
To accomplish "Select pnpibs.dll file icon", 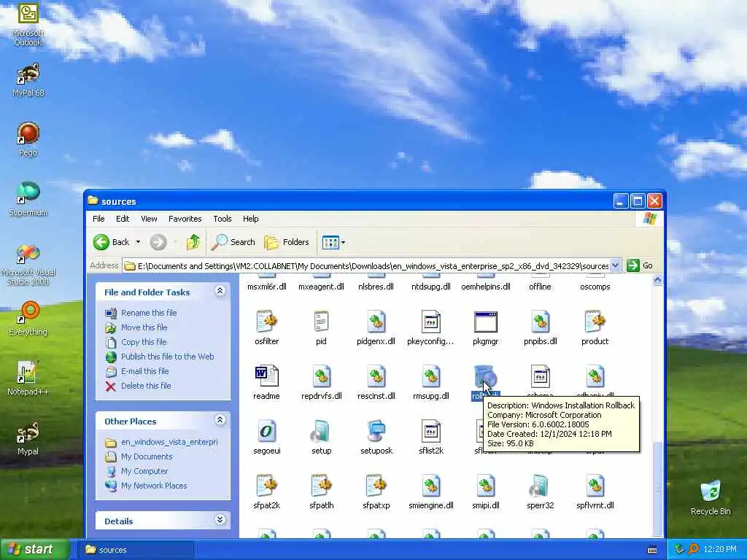I will (541, 322).
